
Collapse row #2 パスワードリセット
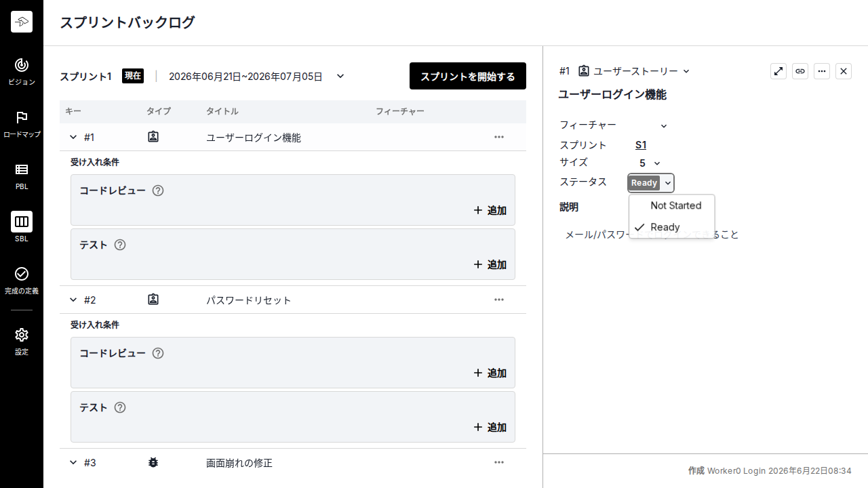73,300
